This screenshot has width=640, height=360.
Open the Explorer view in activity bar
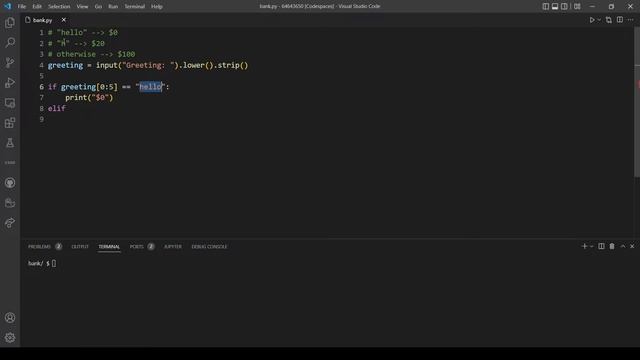10,22
